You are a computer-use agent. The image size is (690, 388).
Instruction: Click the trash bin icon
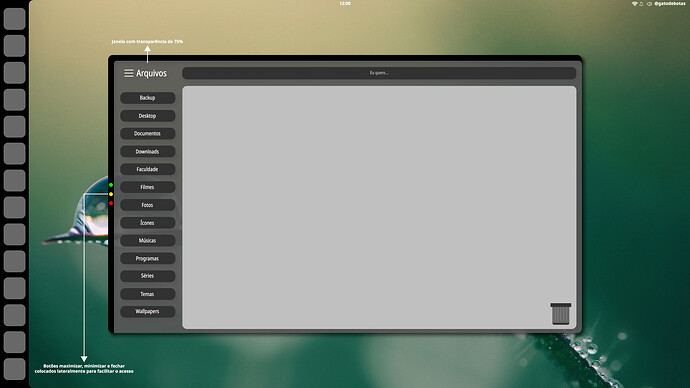561,314
